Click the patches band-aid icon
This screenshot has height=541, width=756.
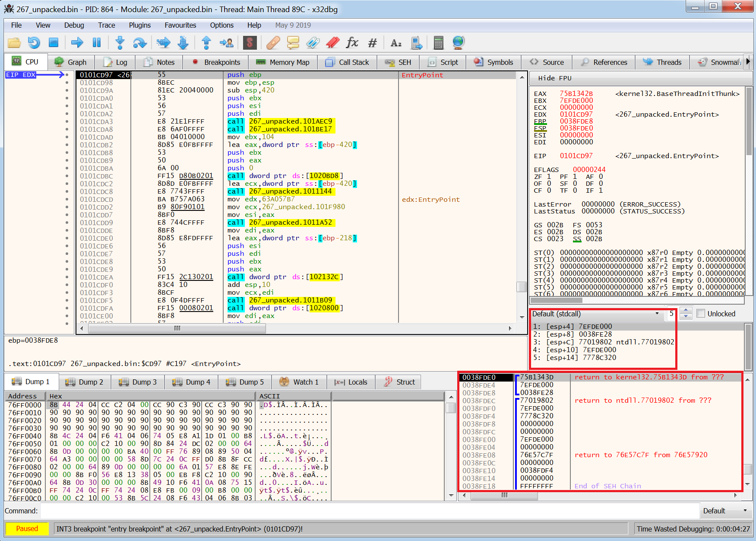click(x=273, y=42)
